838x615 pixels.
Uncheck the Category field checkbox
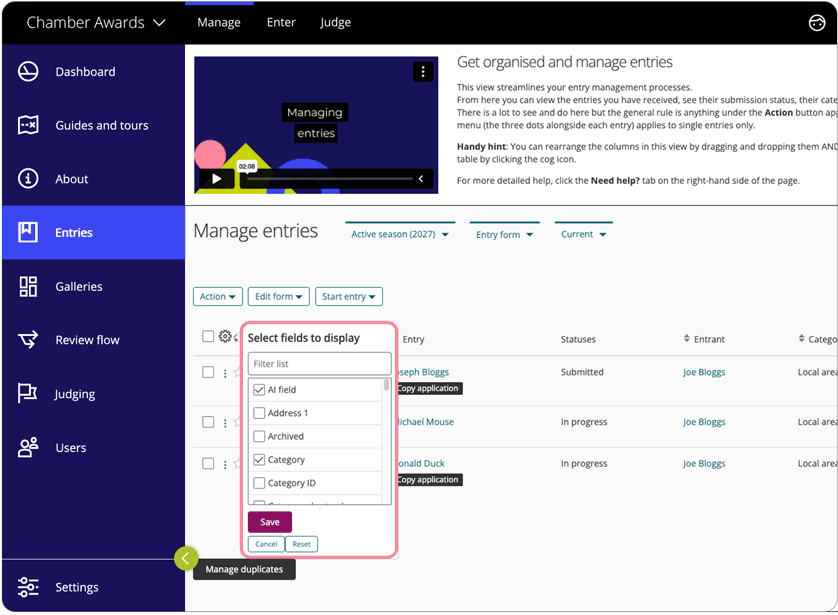tap(259, 460)
